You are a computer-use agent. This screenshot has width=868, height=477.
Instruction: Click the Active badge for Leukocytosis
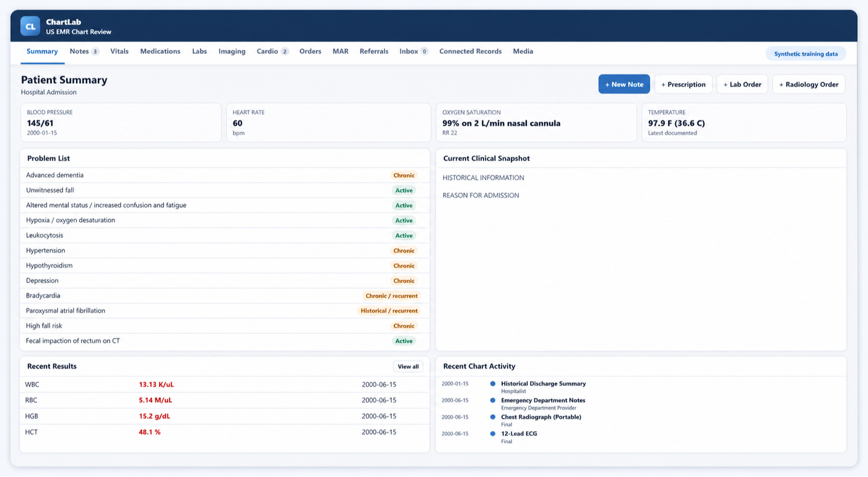404,236
